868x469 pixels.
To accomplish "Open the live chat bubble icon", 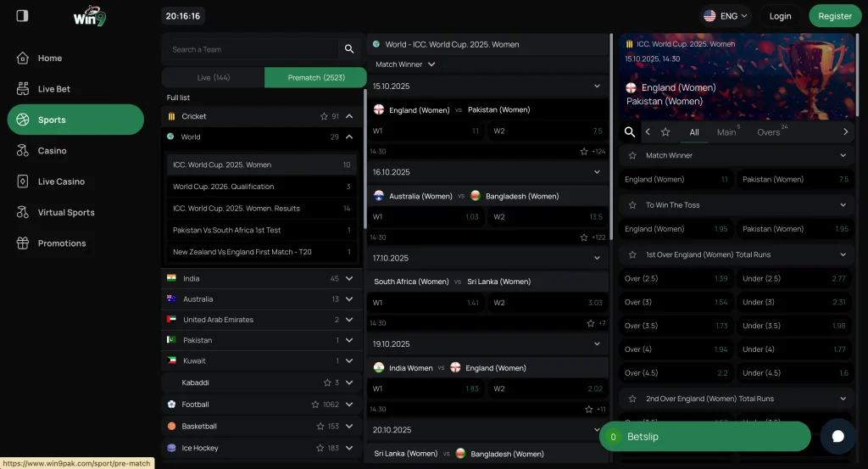I will tap(837, 436).
